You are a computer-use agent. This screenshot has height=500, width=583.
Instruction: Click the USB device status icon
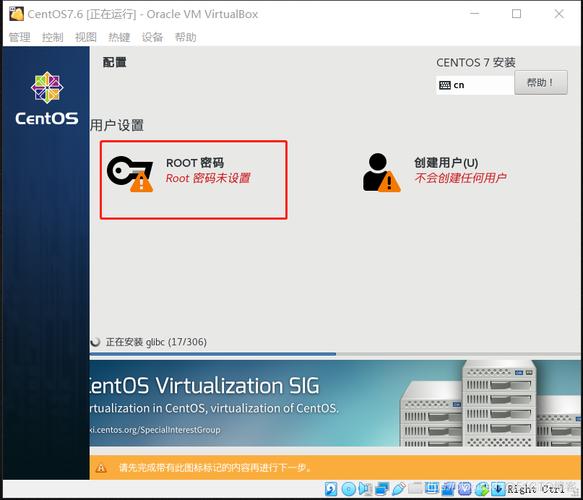click(x=399, y=488)
